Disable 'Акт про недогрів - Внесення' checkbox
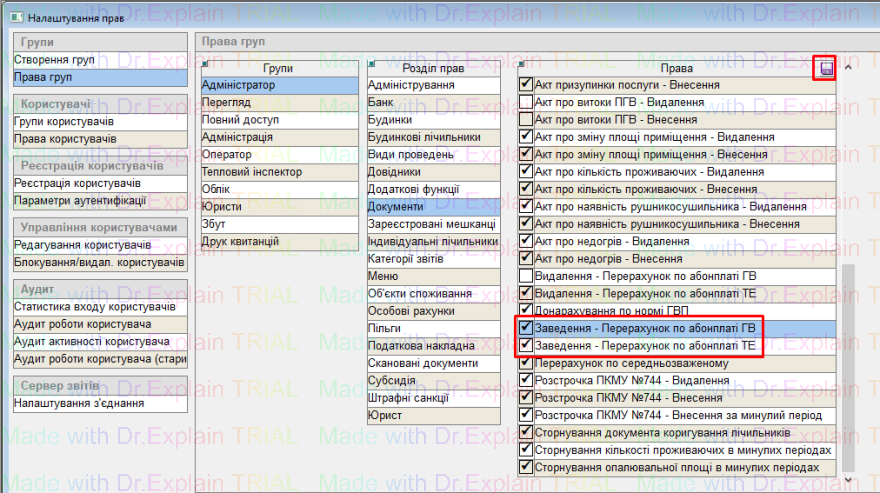The width and height of the screenshot is (880, 493). click(x=526, y=258)
